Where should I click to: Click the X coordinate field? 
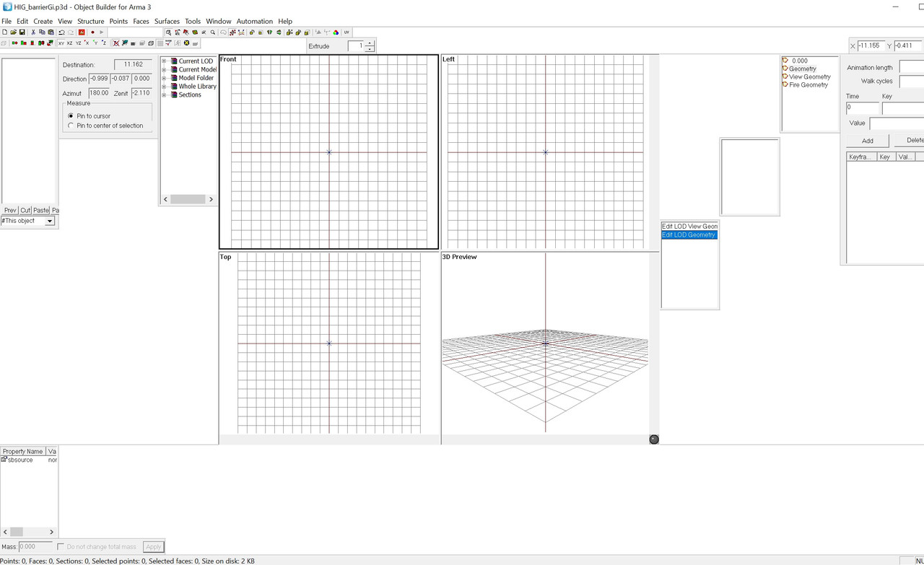[x=871, y=45]
